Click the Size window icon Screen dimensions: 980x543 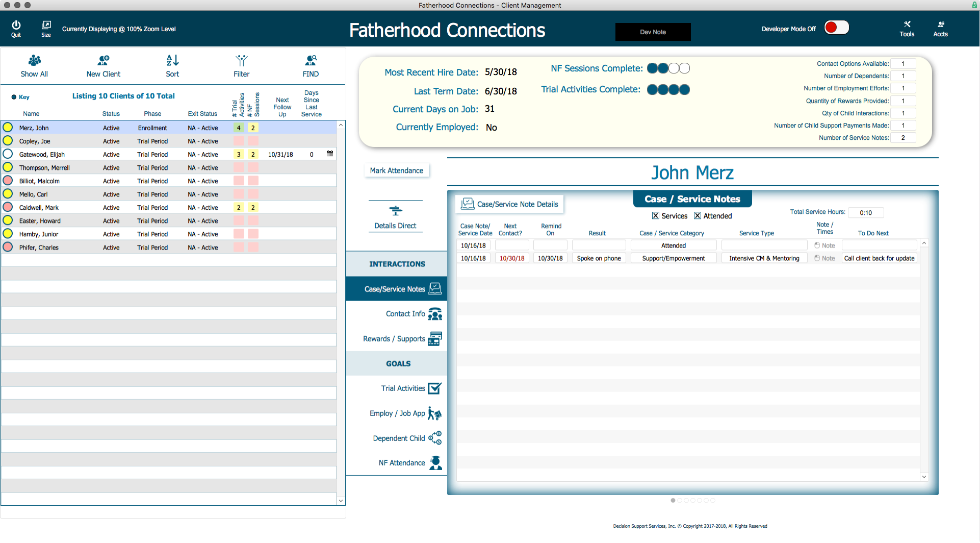tap(46, 26)
